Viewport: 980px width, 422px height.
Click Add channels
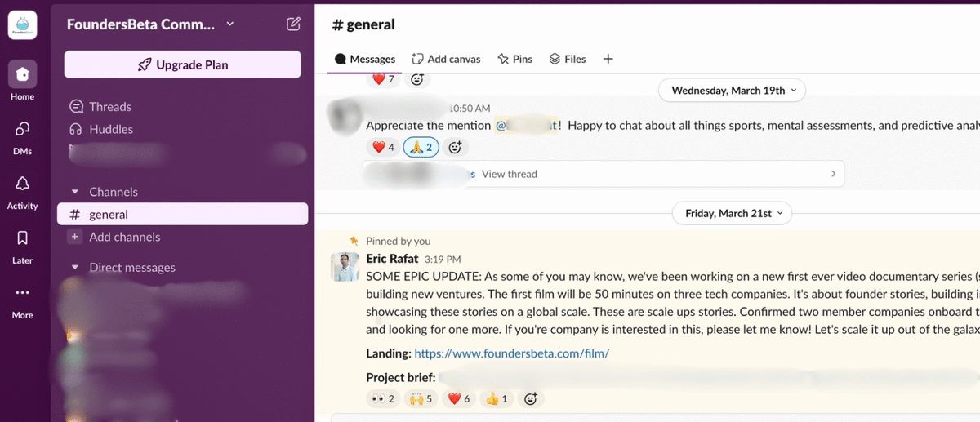click(x=125, y=237)
